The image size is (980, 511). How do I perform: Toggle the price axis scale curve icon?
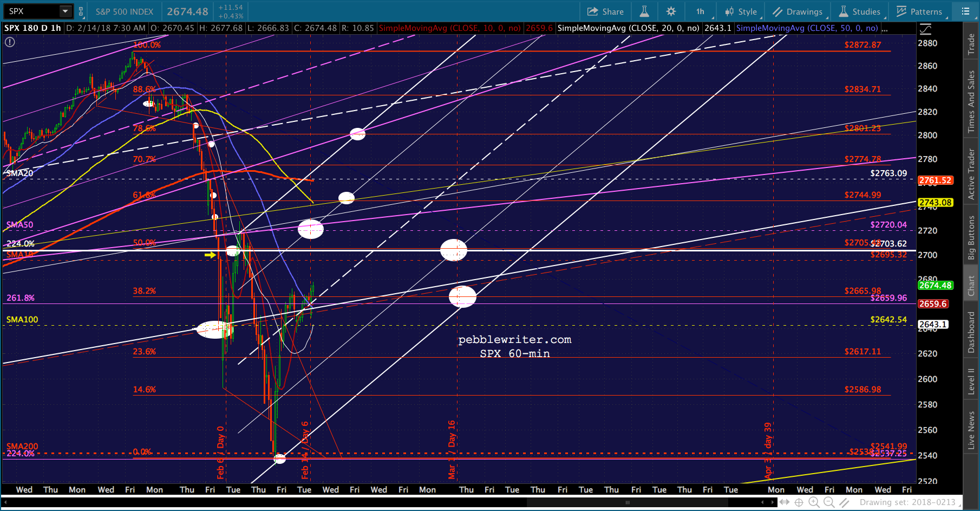pyautogui.click(x=925, y=29)
